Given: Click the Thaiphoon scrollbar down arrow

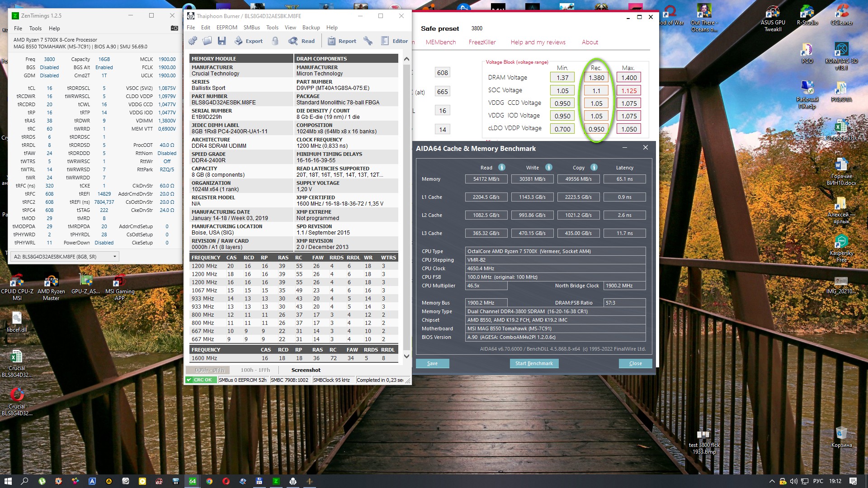Looking at the screenshot, I should [406, 357].
